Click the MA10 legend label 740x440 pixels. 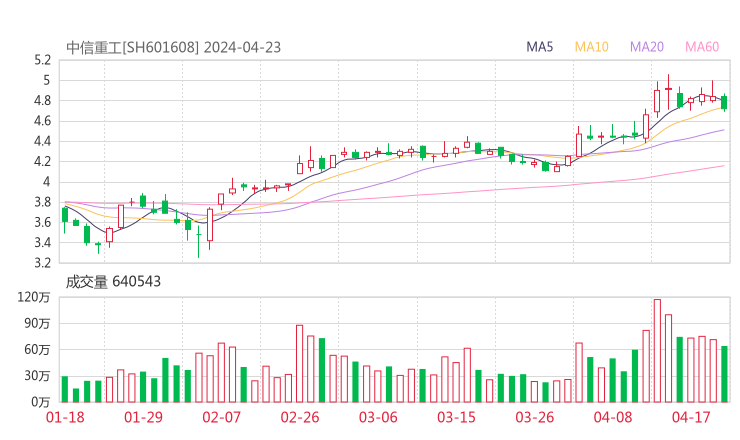click(591, 47)
